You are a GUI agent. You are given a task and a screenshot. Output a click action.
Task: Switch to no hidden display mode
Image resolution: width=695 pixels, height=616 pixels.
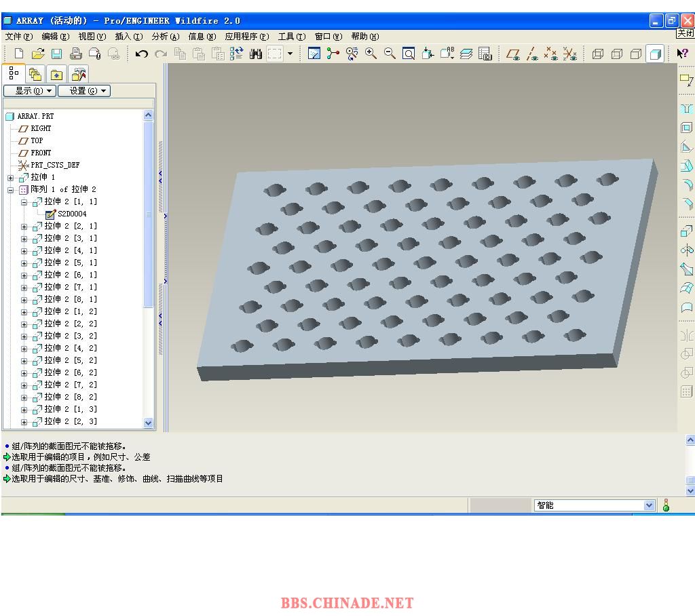pos(636,54)
